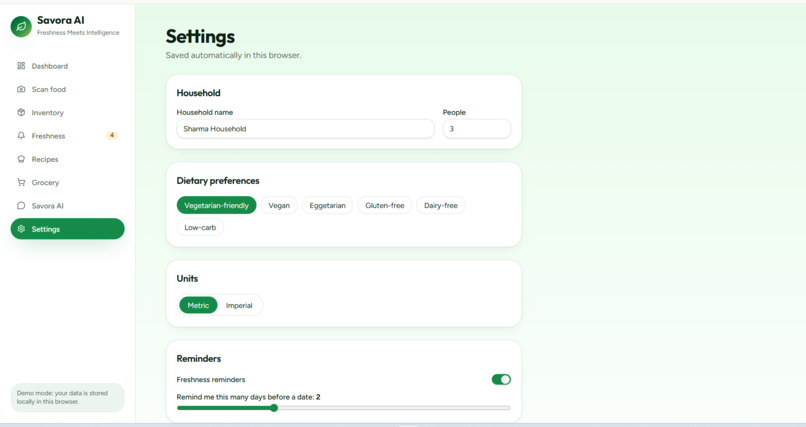
Task: Click the 'People' field label
Action: tap(454, 112)
